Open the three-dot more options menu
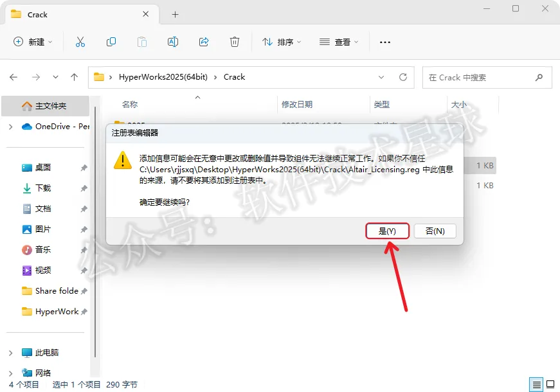This screenshot has width=560, height=392. (x=384, y=42)
